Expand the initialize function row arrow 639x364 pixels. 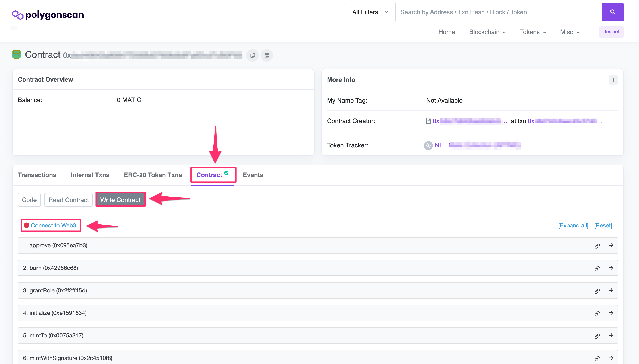[x=611, y=313]
